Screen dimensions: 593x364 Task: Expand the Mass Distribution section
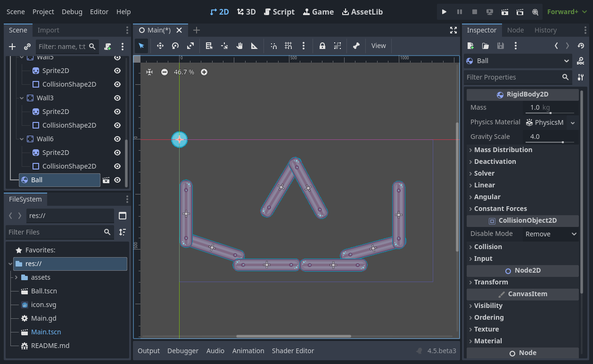click(x=502, y=150)
